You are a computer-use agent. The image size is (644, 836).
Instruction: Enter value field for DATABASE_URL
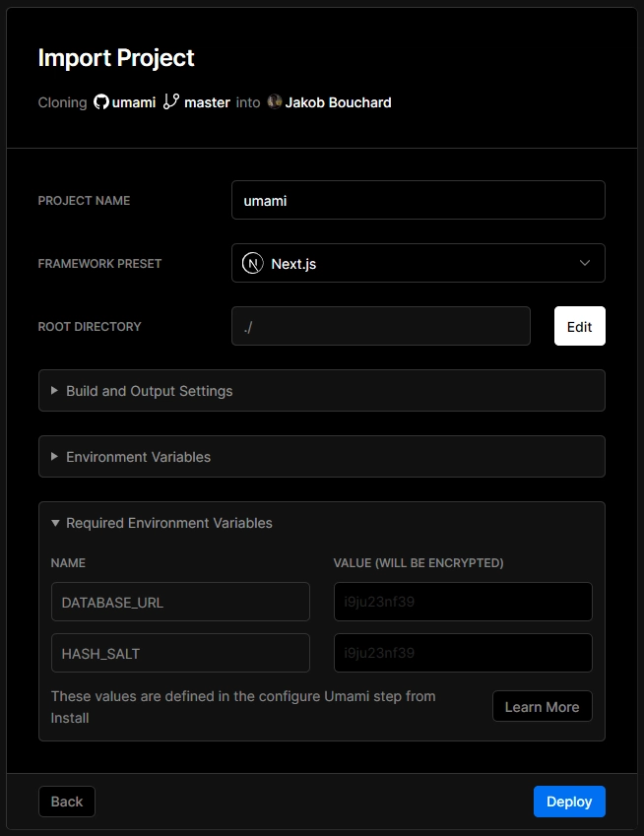pyautogui.click(x=463, y=602)
